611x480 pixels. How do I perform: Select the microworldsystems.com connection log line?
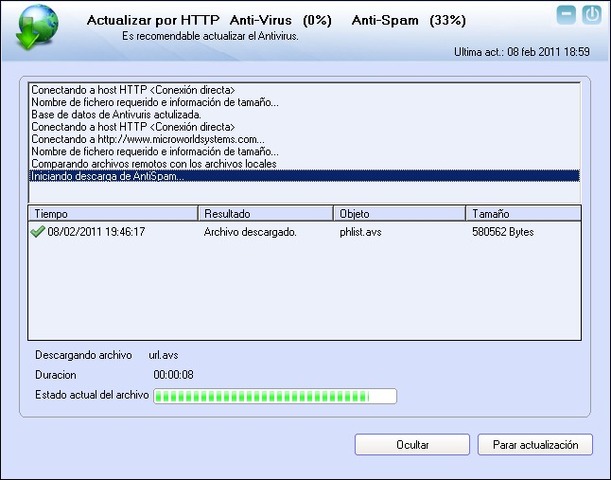pyautogui.click(x=305, y=139)
